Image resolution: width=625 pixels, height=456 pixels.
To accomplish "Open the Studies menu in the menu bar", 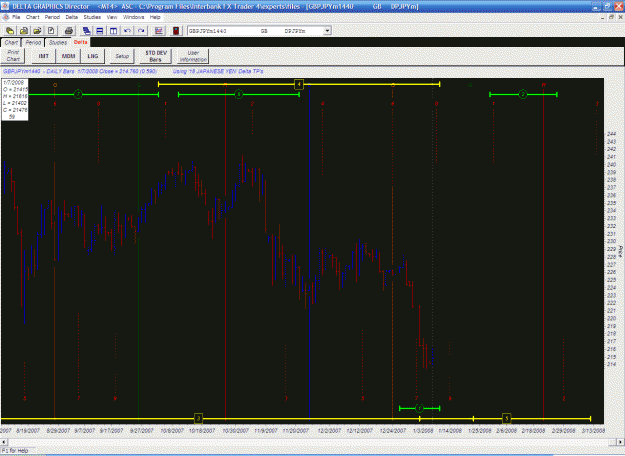I will pyautogui.click(x=92, y=17).
